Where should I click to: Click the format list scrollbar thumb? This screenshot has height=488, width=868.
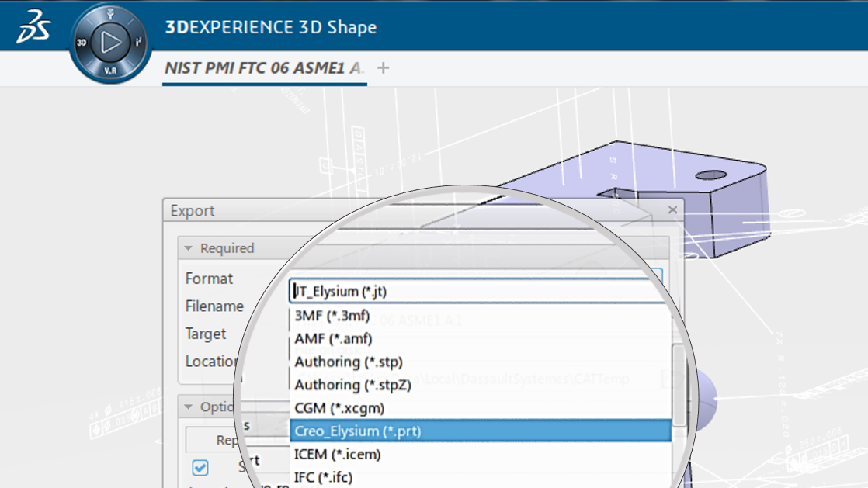click(x=679, y=385)
